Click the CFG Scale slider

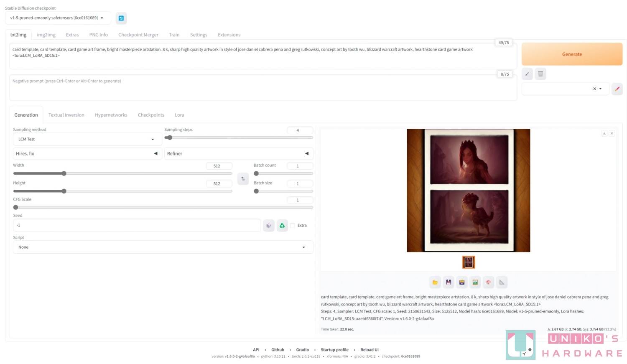163,207
